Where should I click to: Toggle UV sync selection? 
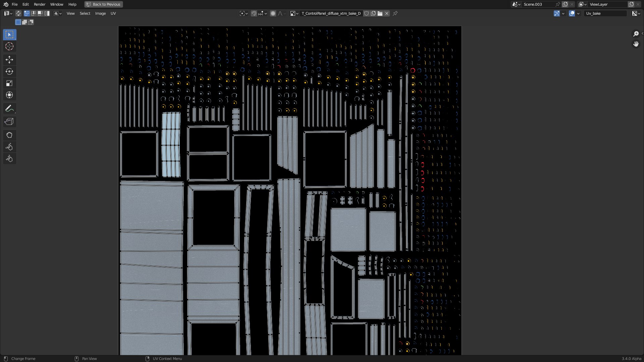point(18,13)
